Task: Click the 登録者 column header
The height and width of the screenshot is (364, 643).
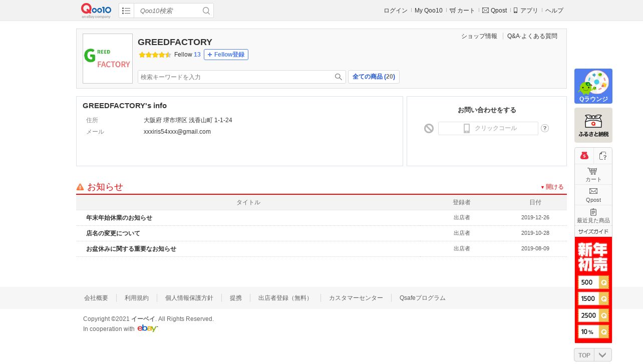Action: pyautogui.click(x=462, y=202)
